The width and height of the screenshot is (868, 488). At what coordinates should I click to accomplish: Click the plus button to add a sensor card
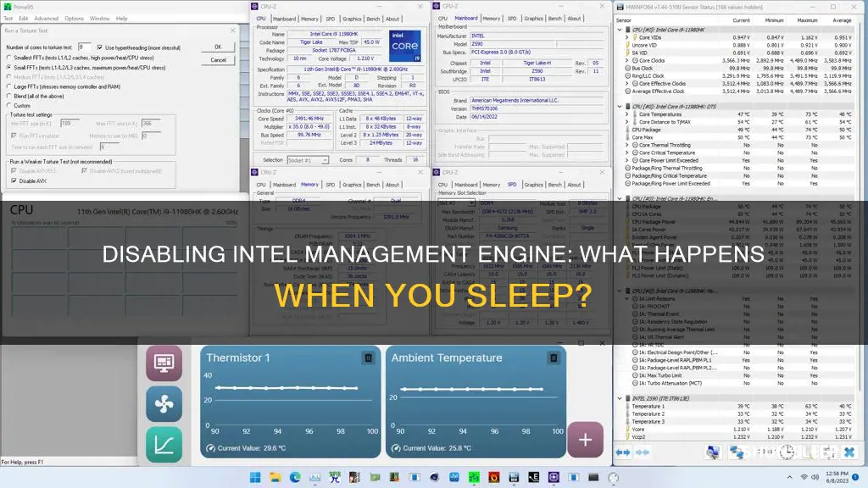click(x=585, y=440)
